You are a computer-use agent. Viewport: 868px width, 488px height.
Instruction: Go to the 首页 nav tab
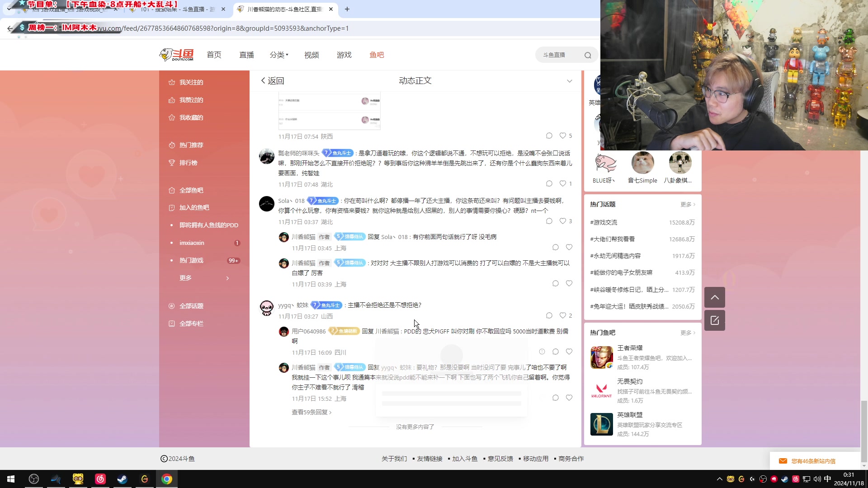214,55
